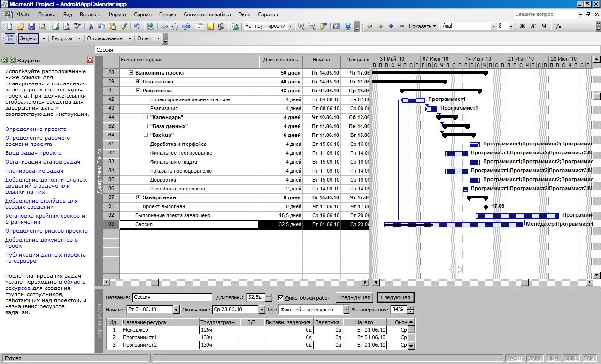
Task: Save the project with the diskette icon
Action: pyautogui.click(x=31, y=26)
